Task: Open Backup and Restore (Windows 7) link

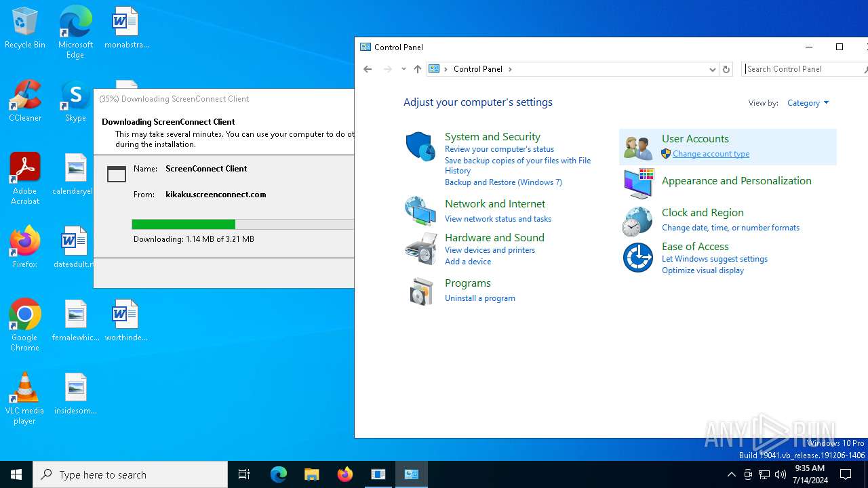Action: pos(503,182)
